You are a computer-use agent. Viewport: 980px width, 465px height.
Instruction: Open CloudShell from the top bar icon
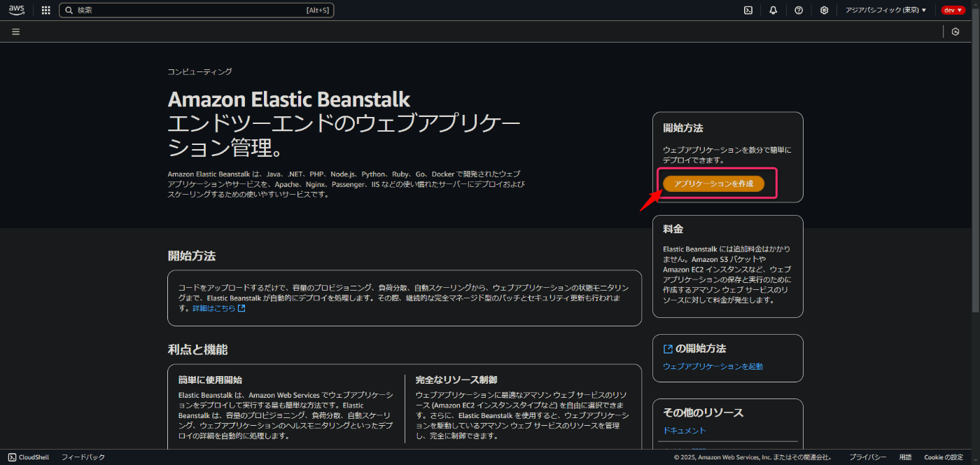coord(748,11)
